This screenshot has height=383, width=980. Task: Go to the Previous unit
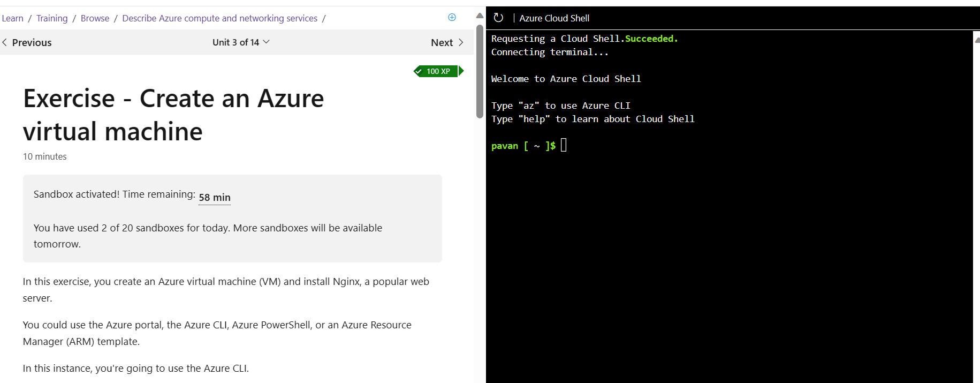click(x=27, y=42)
